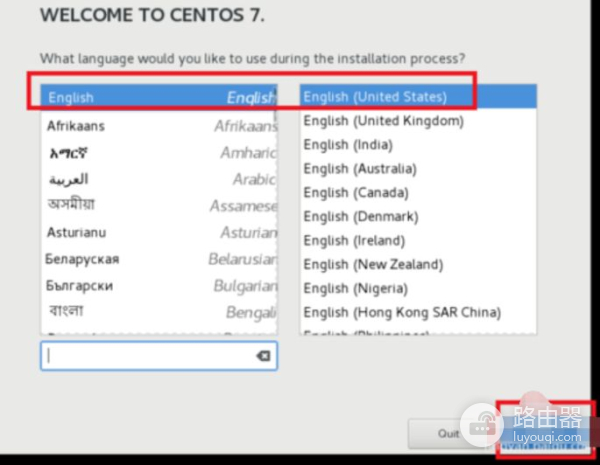Image resolution: width=600 pixels, height=465 pixels.
Task: Select the Belarusian language row
Action: 160,259
